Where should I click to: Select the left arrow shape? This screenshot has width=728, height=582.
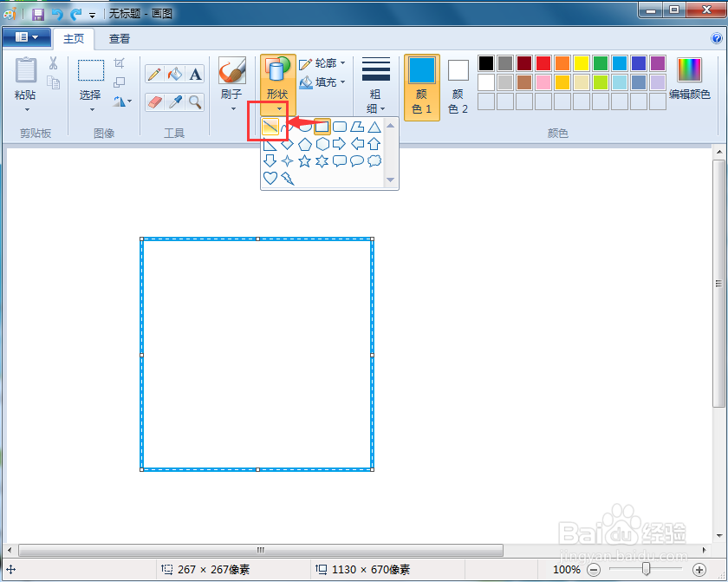point(356,144)
